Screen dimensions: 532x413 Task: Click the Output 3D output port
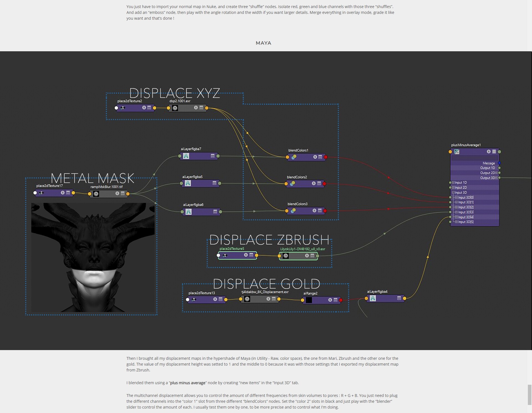499,178
